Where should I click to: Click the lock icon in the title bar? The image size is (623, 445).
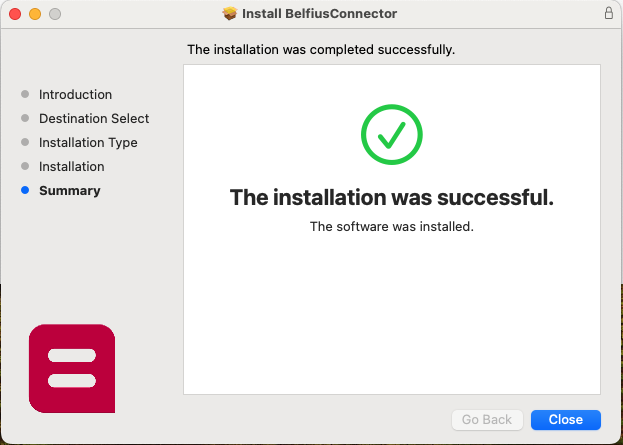coord(609,14)
